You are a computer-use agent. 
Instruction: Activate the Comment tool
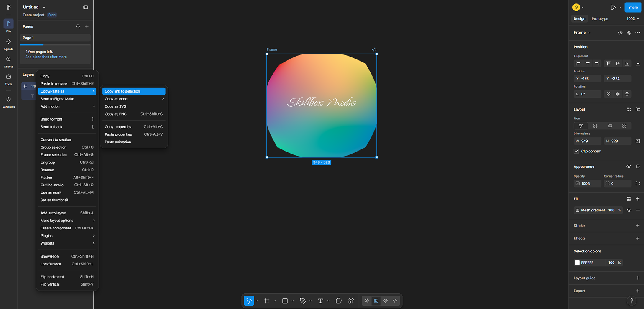click(x=339, y=301)
